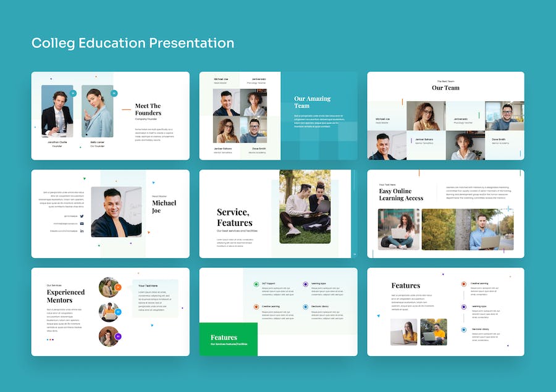Screen dimensions: 556x392
Task: Click the Your Text Here callout box
Action: (x=155, y=298)
